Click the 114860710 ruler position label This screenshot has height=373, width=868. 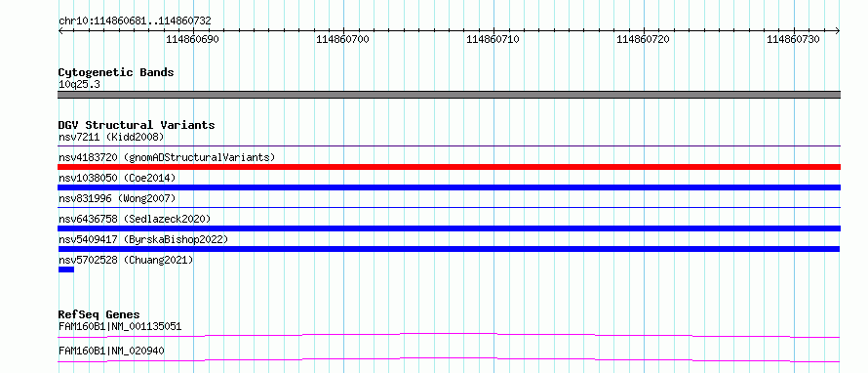(493, 39)
